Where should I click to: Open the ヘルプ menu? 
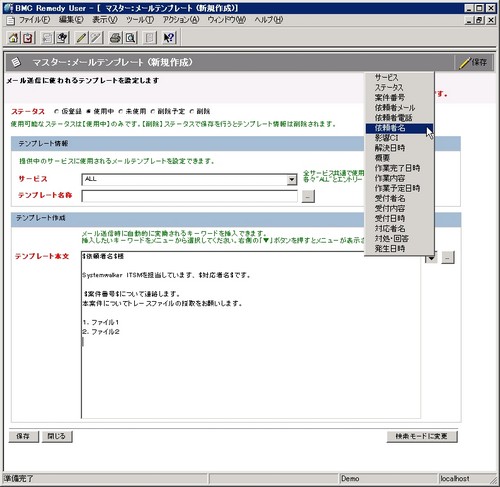coord(269,20)
